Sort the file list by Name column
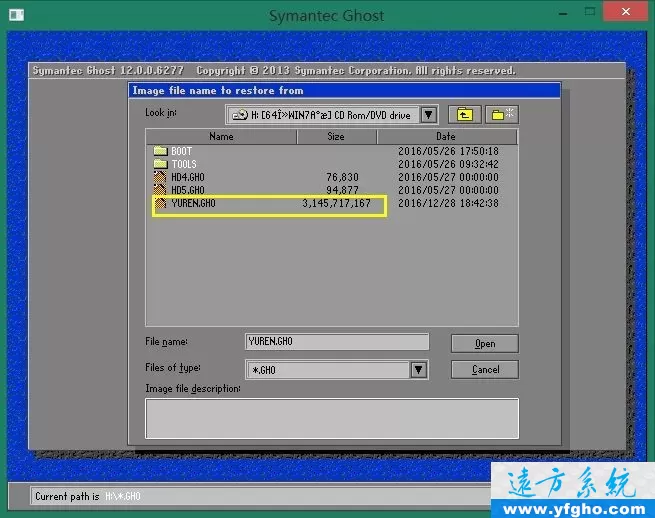The width and height of the screenshot is (655, 518). point(221,136)
